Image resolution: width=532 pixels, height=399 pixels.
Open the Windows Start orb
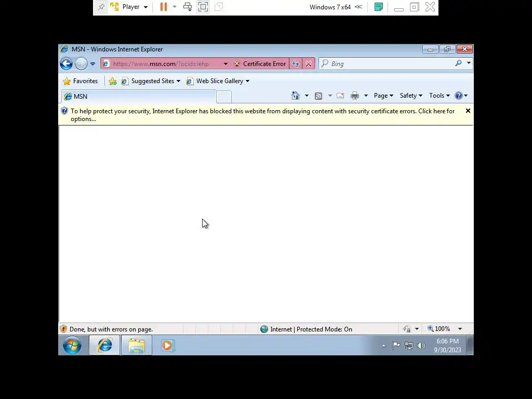pos(72,345)
